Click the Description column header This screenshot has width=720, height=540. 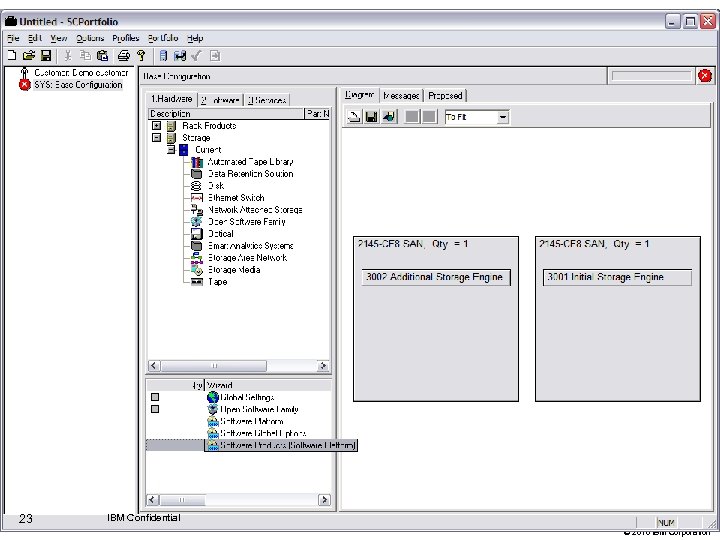click(x=226, y=113)
